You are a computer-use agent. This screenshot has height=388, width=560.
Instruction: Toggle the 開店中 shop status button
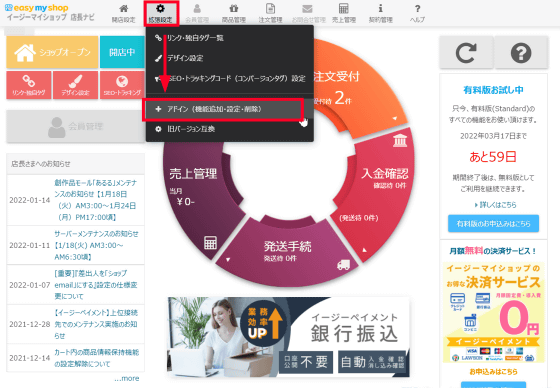(x=122, y=52)
